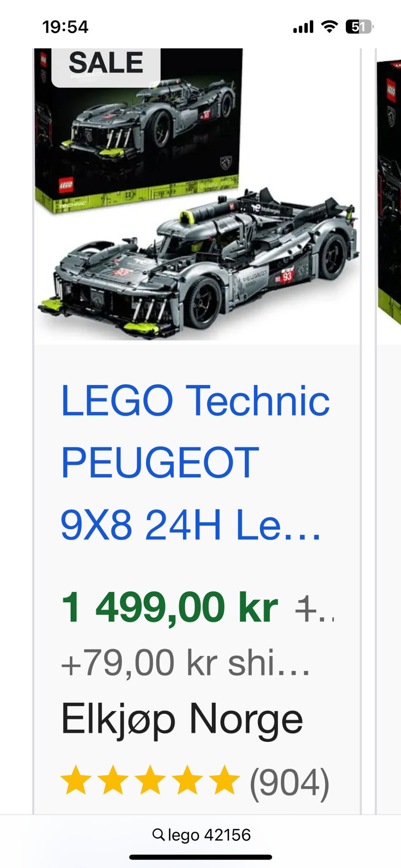This screenshot has height=868, width=401.
Task: Open the (904) reviews count
Action: pyautogui.click(x=289, y=783)
